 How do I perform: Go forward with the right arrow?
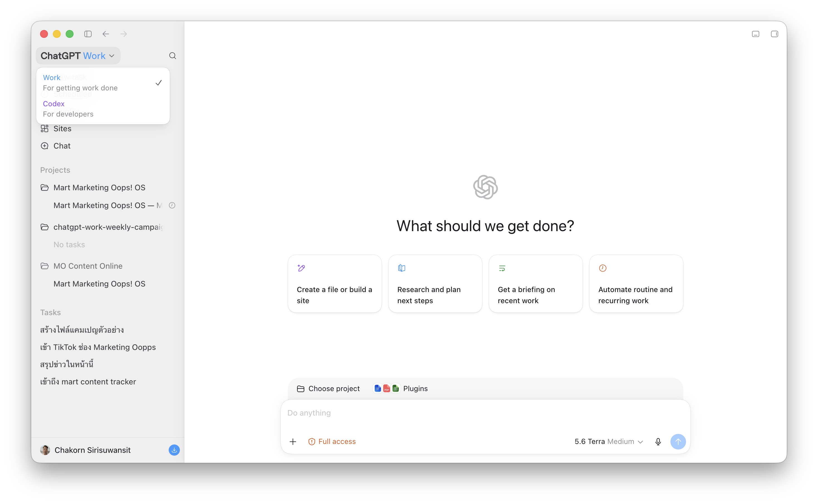click(x=124, y=34)
